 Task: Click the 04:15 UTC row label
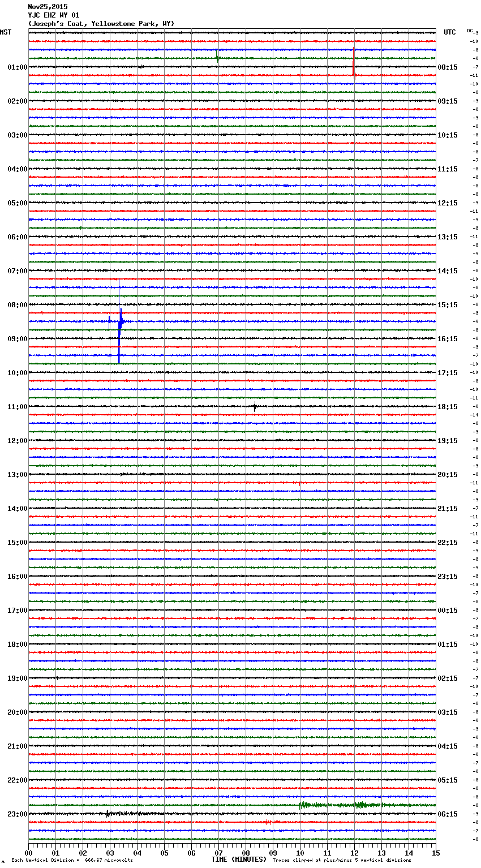click(x=448, y=746)
